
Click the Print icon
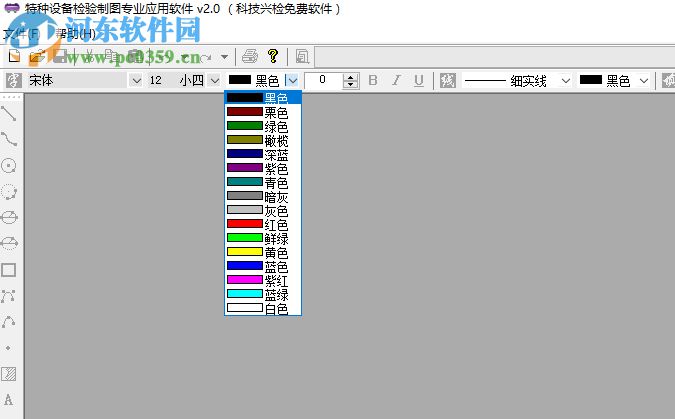[250, 56]
